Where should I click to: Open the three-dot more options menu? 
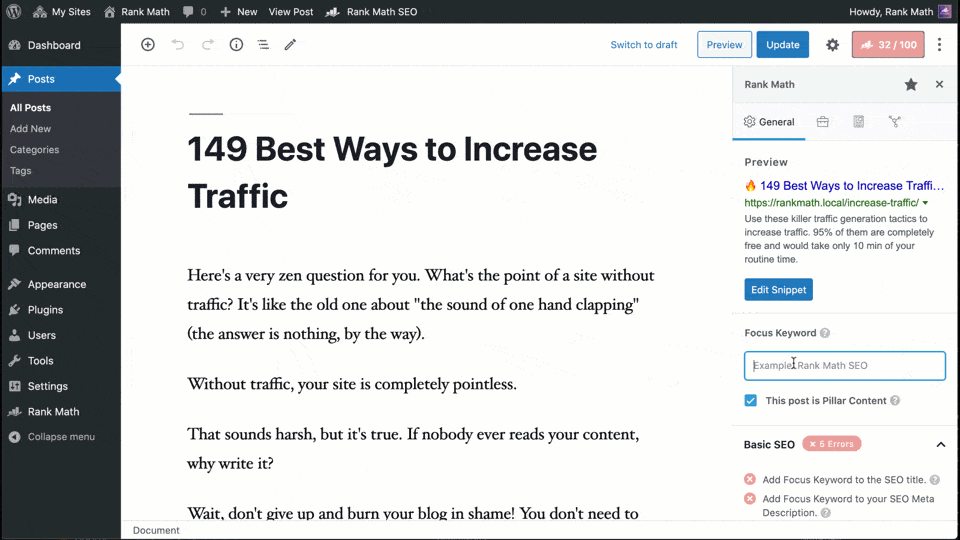coord(939,45)
